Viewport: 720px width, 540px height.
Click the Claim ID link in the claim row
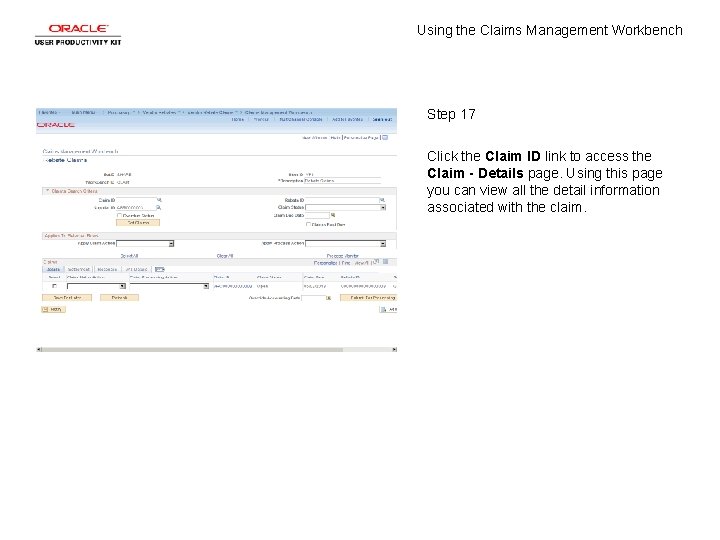(x=232, y=286)
